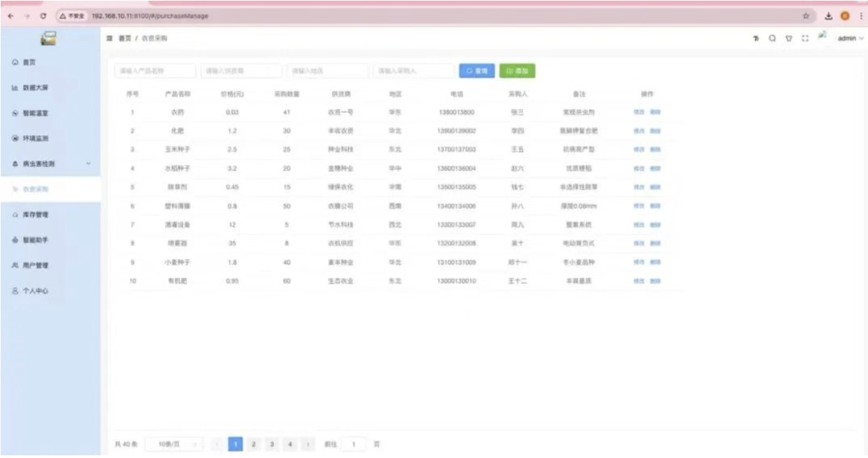Expand the 病虫害检测 submenu chevron
The height and width of the screenshot is (458, 868).
click(89, 163)
